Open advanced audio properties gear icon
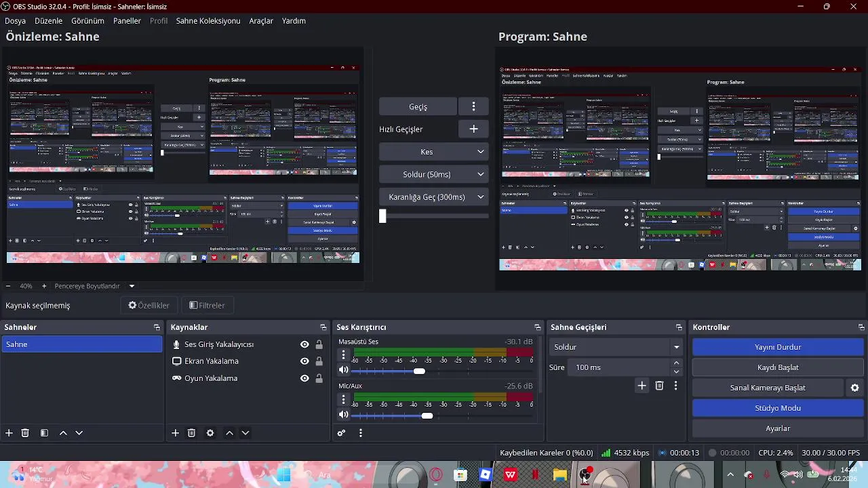Image resolution: width=868 pixels, height=488 pixels. point(342,433)
